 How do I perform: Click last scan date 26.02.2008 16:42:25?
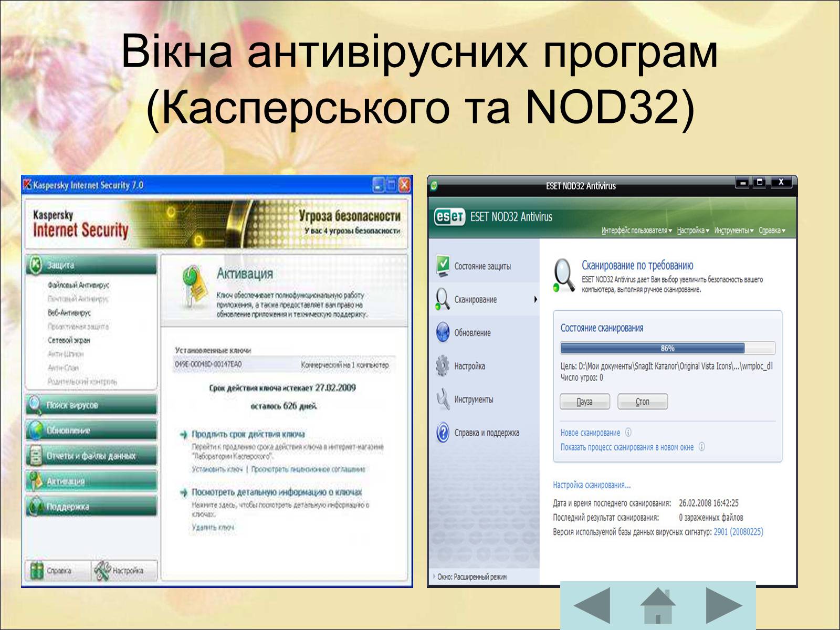pos(708,503)
